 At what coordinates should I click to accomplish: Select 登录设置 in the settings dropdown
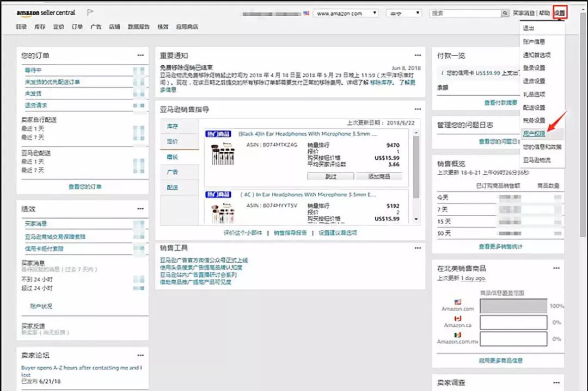click(534, 68)
